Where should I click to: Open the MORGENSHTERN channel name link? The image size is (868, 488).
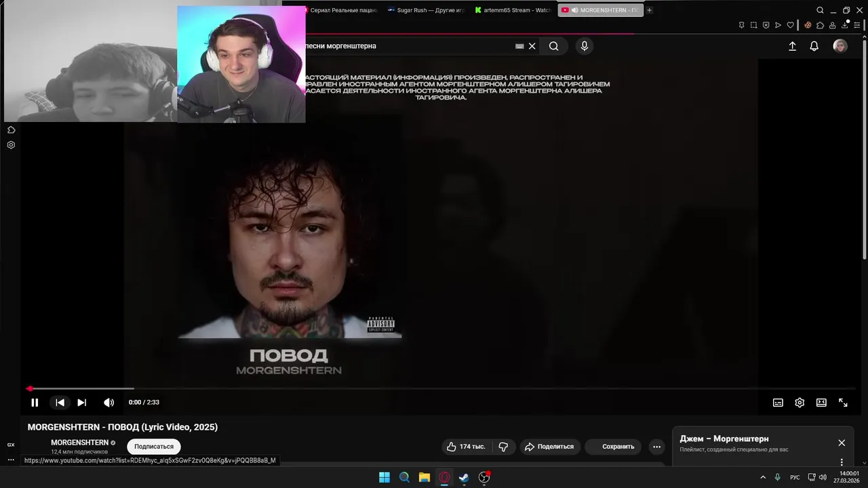79,443
